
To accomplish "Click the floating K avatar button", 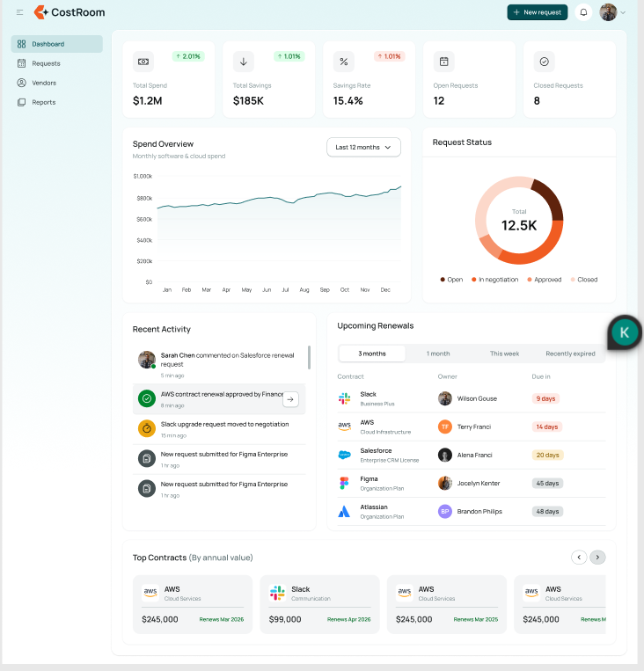I will click(625, 332).
